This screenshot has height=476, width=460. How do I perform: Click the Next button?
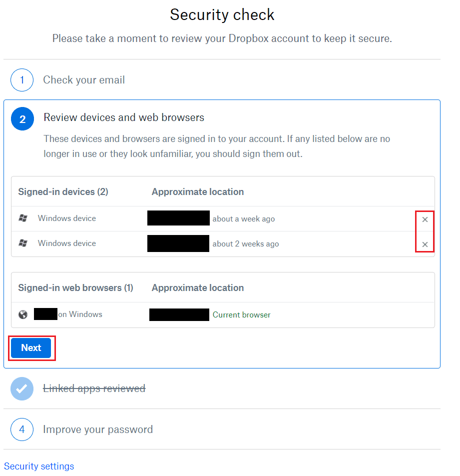[x=31, y=348]
